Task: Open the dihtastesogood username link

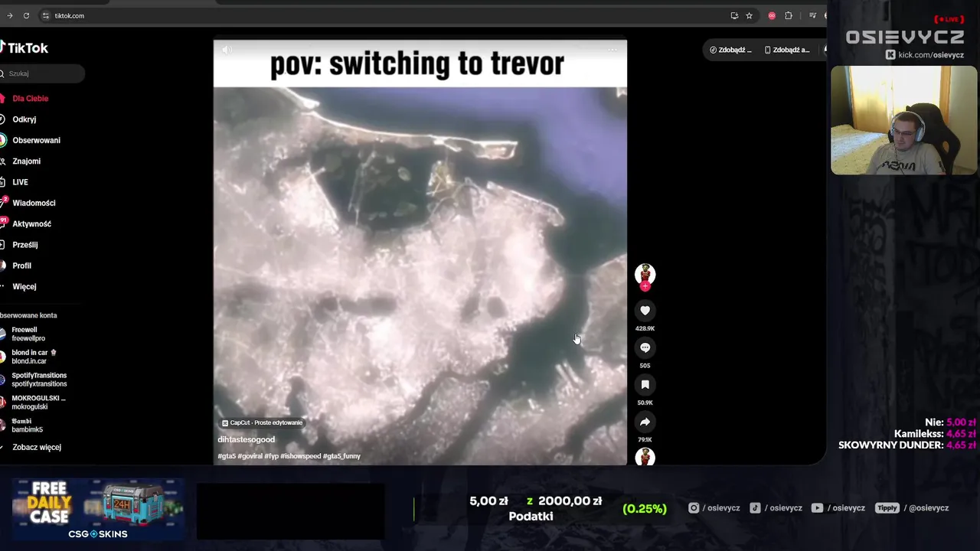Action: [x=246, y=439]
